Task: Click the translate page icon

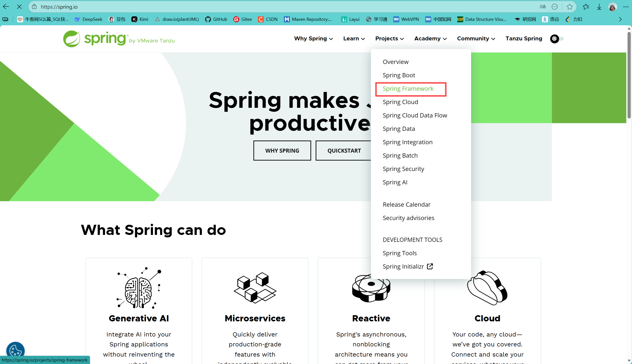Action: (542, 7)
